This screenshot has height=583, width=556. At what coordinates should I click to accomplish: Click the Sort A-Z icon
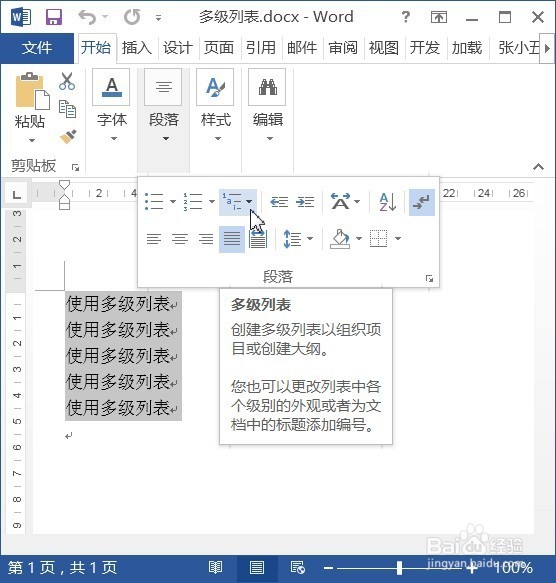click(x=388, y=202)
